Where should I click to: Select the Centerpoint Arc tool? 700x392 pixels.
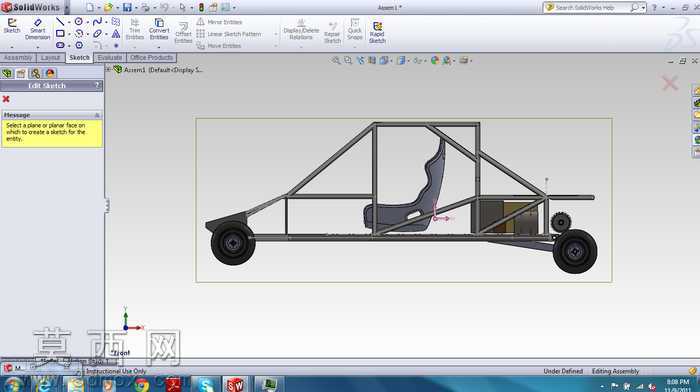(79, 33)
